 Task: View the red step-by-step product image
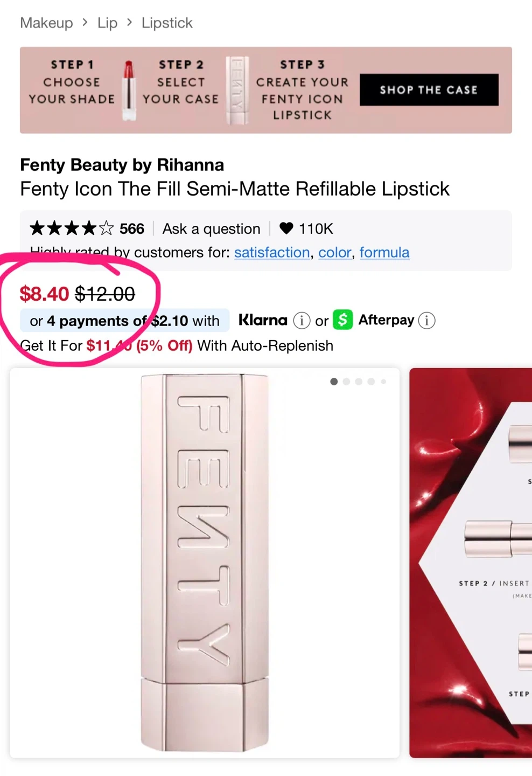471,563
